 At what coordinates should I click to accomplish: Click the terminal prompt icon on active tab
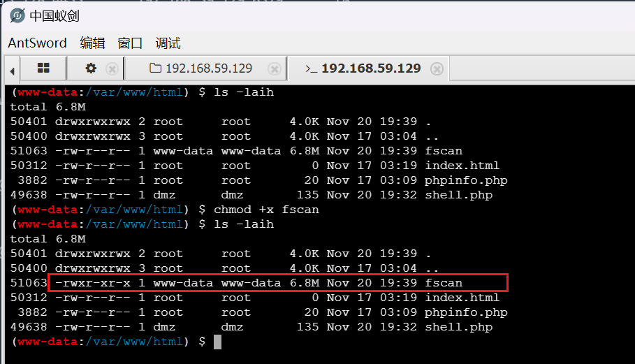311,68
